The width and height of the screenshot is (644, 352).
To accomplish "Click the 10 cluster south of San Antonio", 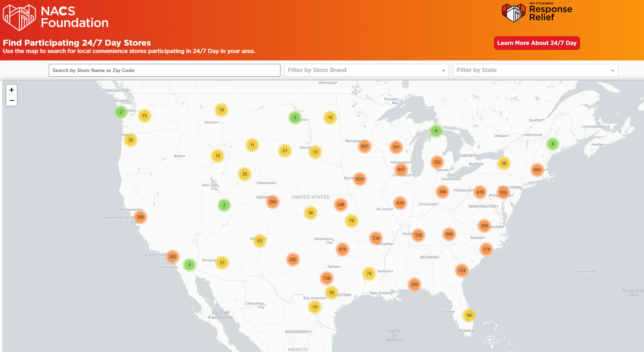I will [x=315, y=307].
